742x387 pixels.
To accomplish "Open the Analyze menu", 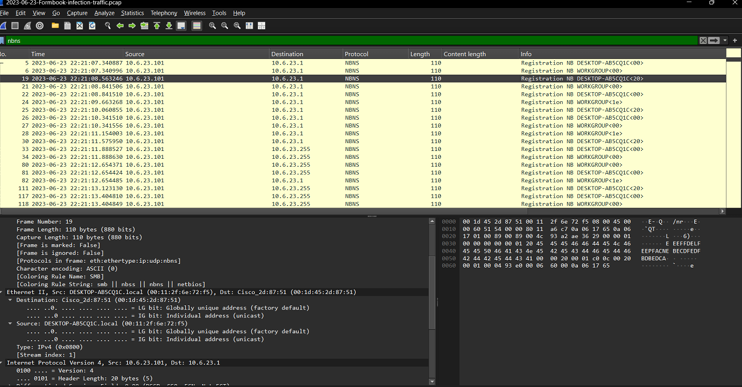I will tap(104, 13).
